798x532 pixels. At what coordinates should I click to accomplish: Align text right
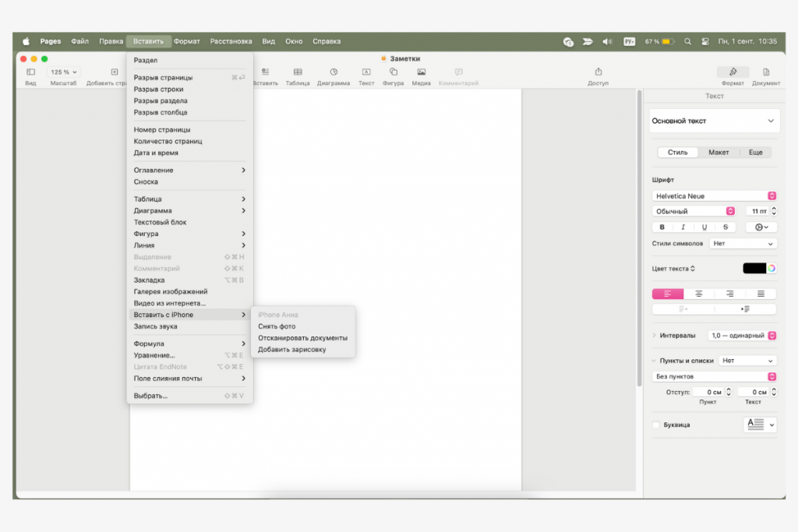click(x=729, y=294)
